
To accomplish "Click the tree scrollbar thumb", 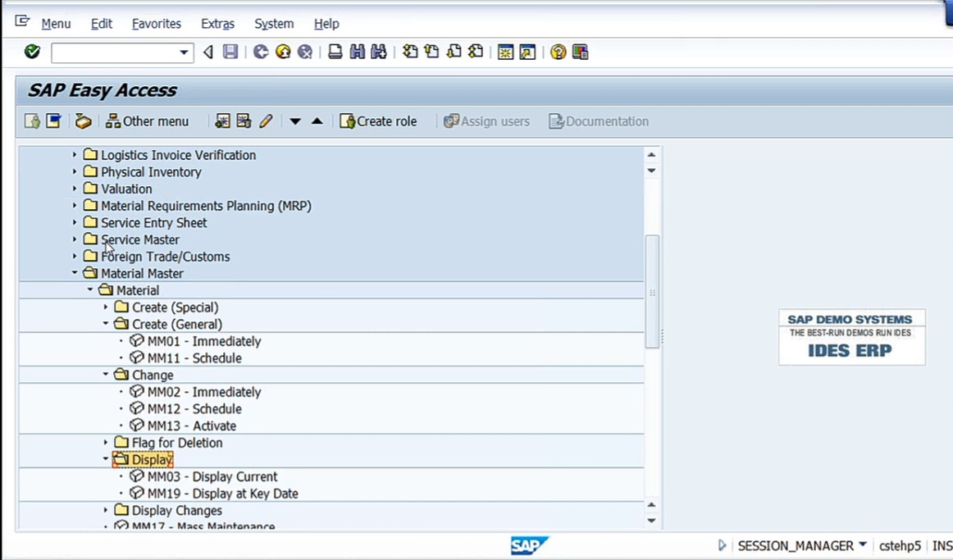I will [652, 292].
